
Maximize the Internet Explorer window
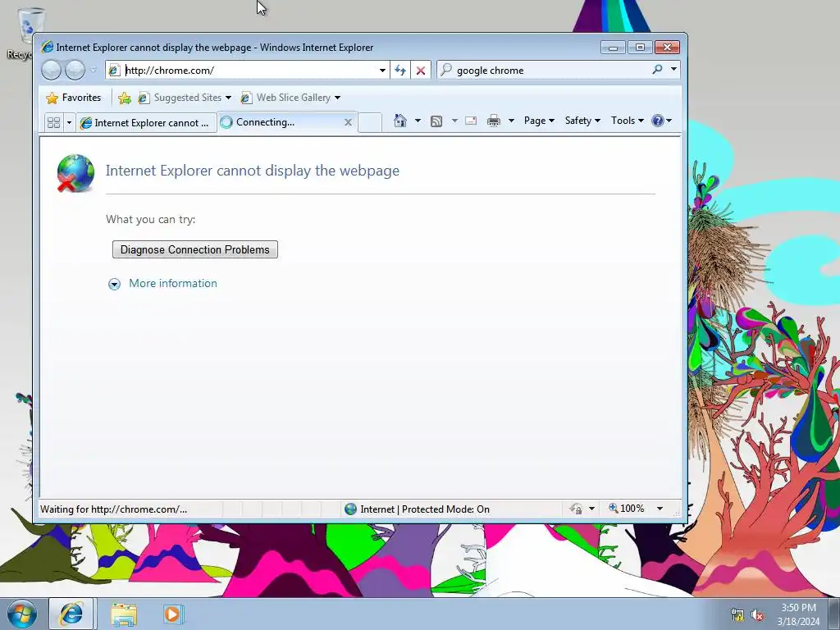[640, 47]
